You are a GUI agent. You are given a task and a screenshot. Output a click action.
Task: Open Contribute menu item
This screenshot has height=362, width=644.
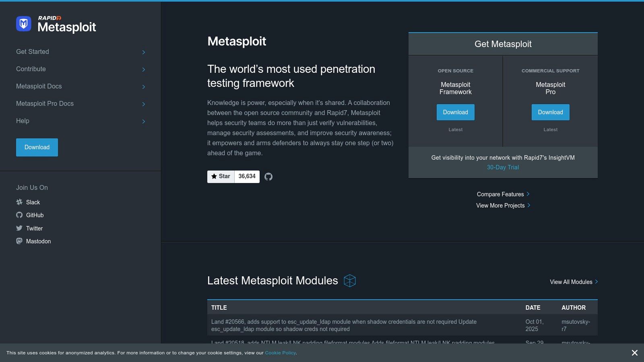(31, 69)
